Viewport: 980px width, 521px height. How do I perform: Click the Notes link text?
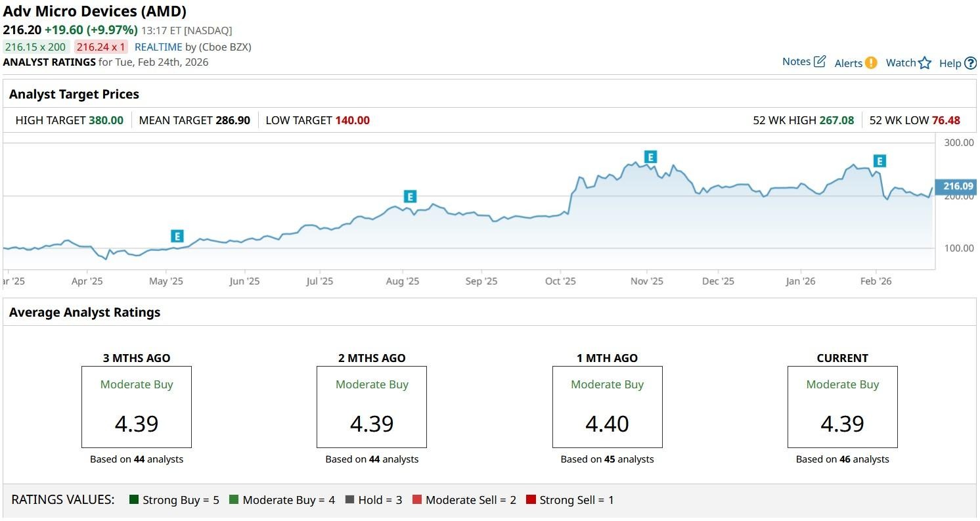tap(796, 62)
